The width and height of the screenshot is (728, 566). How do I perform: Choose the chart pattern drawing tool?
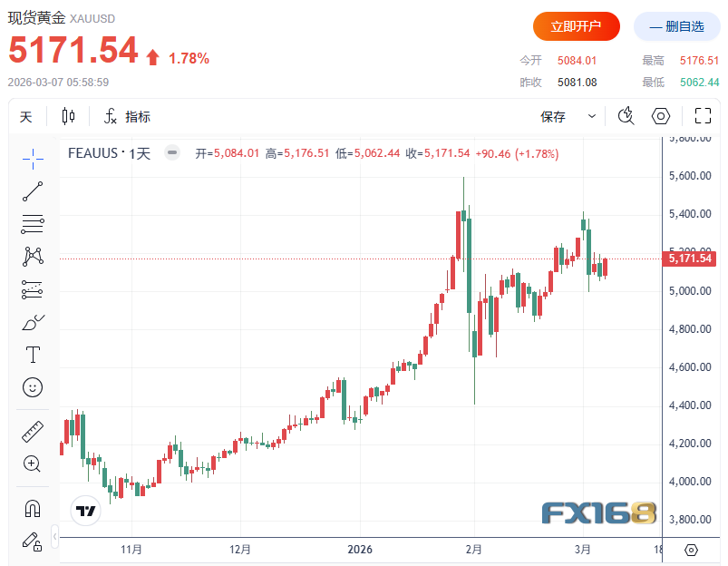pos(33,257)
